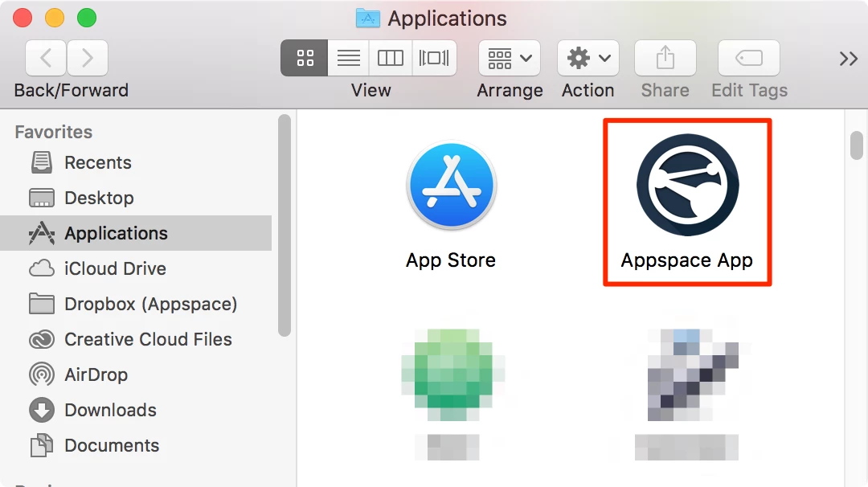
Task: Click the Edit Tags toolbar button
Action: [x=748, y=58]
